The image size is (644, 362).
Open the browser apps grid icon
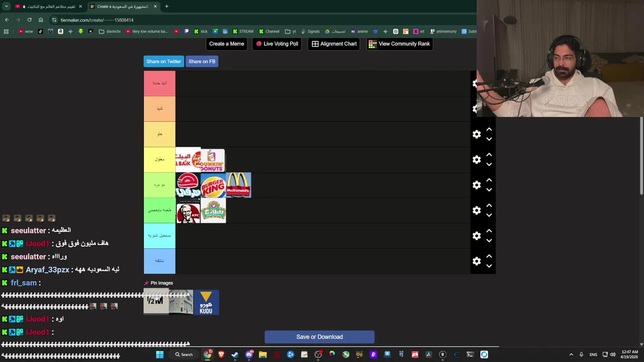pyautogui.click(x=6, y=31)
